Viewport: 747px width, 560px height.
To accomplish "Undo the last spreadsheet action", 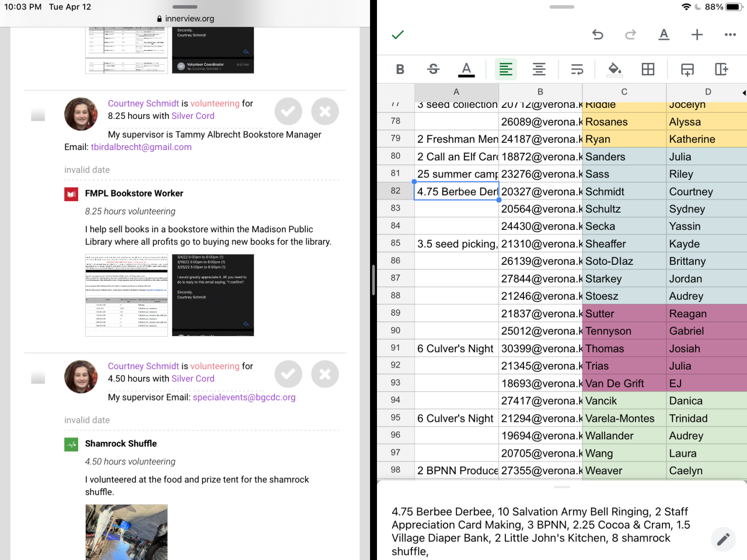I will tap(598, 35).
